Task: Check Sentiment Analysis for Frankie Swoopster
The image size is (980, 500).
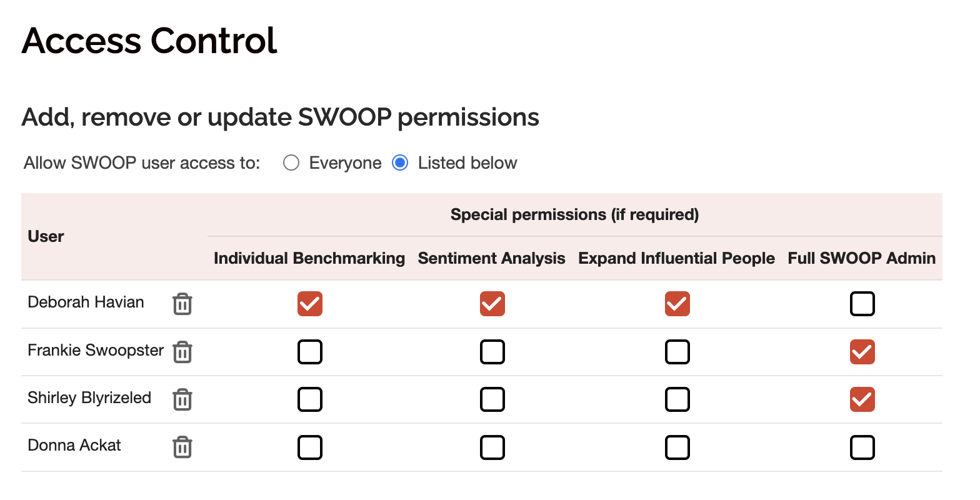Action: 492,352
